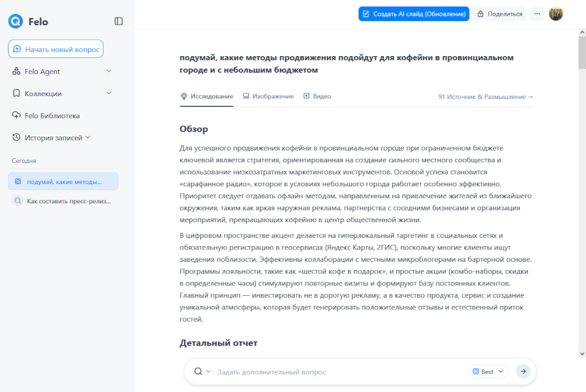Switch to the Видео tab
The height and width of the screenshot is (392, 586).
click(317, 96)
